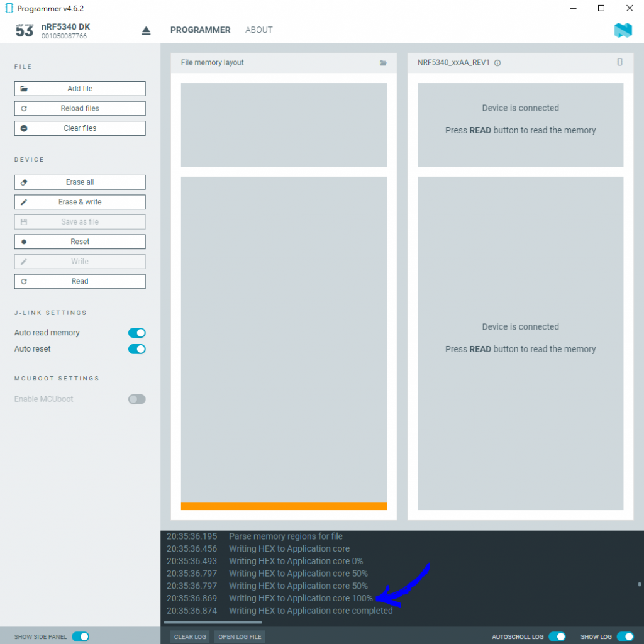This screenshot has width=644, height=644.
Task: Minimize the Programmer window
Action: (x=574, y=8)
